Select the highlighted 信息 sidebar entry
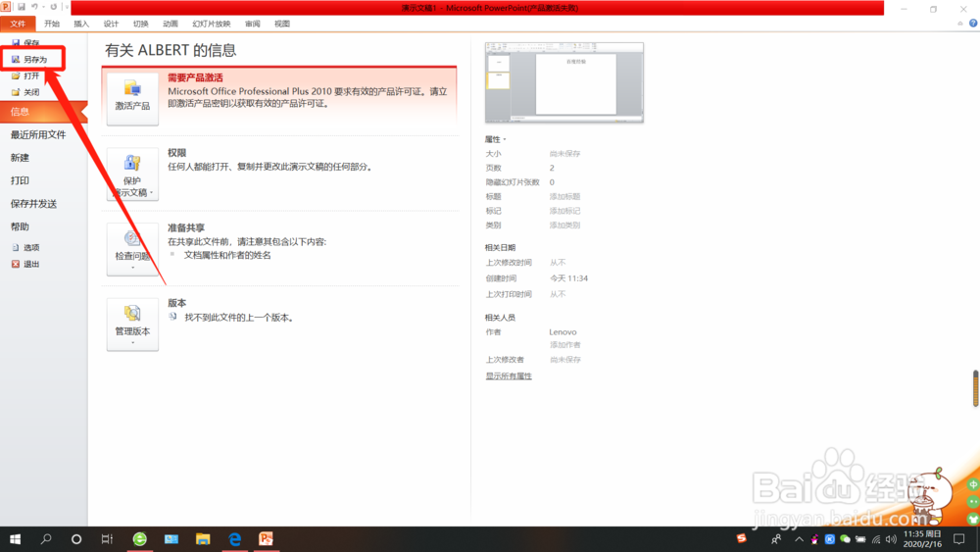980x552 pixels. (x=42, y=111)
